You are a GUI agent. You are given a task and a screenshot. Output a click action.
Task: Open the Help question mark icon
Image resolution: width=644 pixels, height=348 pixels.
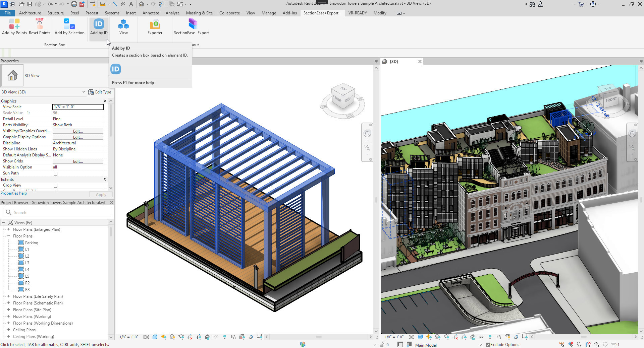tap(593, 4)
